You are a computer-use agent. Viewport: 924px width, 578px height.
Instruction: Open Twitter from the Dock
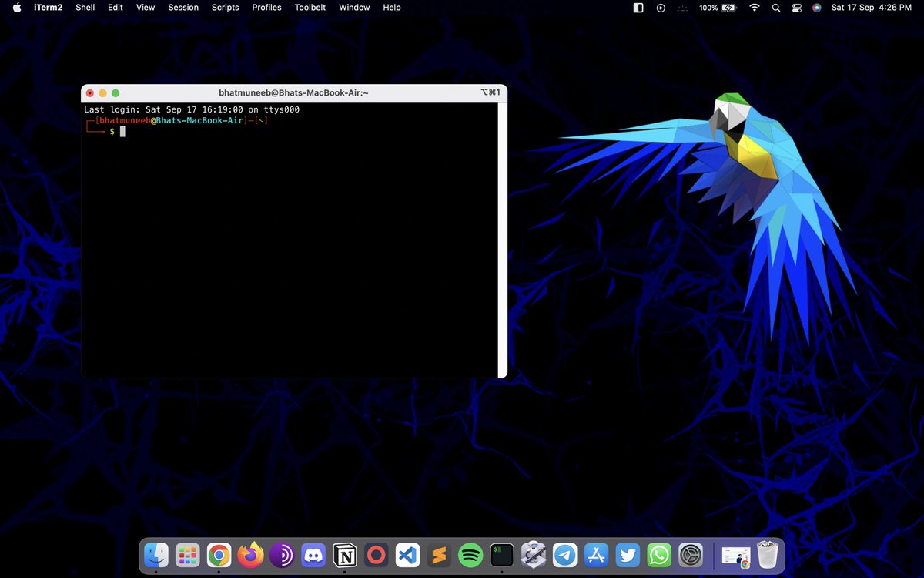coord(628,555)
